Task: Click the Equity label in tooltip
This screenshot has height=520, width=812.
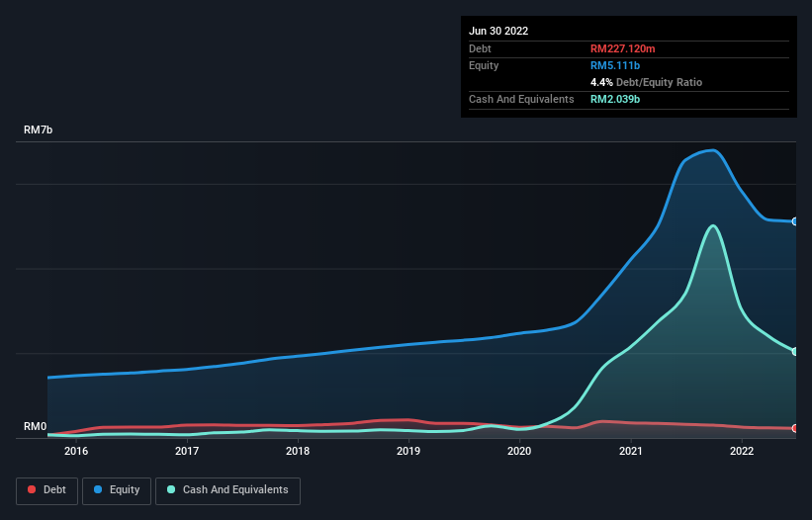Action: pos(484,65)
